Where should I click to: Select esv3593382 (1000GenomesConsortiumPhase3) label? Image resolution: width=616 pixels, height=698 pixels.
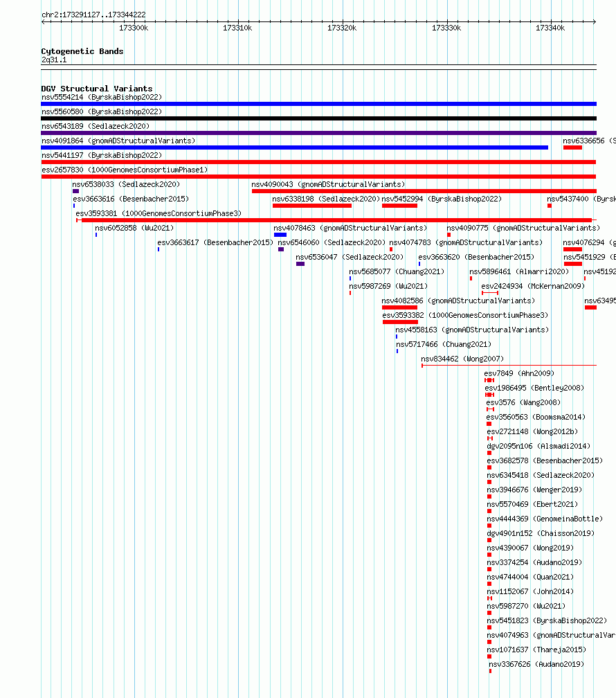(x=465, y=315)
